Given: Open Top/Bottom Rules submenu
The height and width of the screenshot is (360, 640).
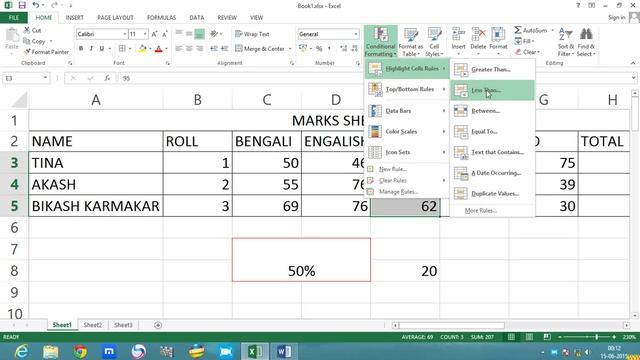Looking at the screenshot, I should (407, 89).
